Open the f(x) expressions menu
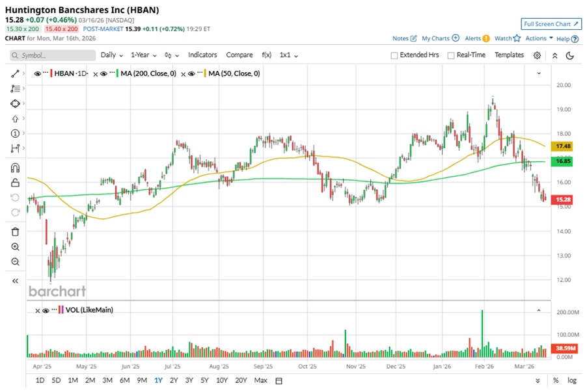 267,55
